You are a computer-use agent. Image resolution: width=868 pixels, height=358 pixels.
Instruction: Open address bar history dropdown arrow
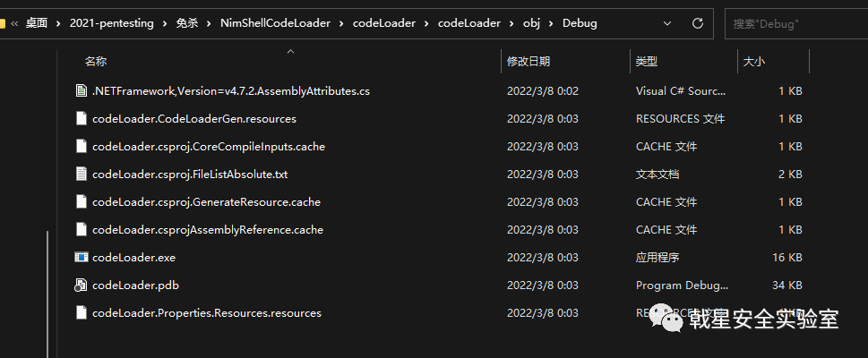click(667, 23)
